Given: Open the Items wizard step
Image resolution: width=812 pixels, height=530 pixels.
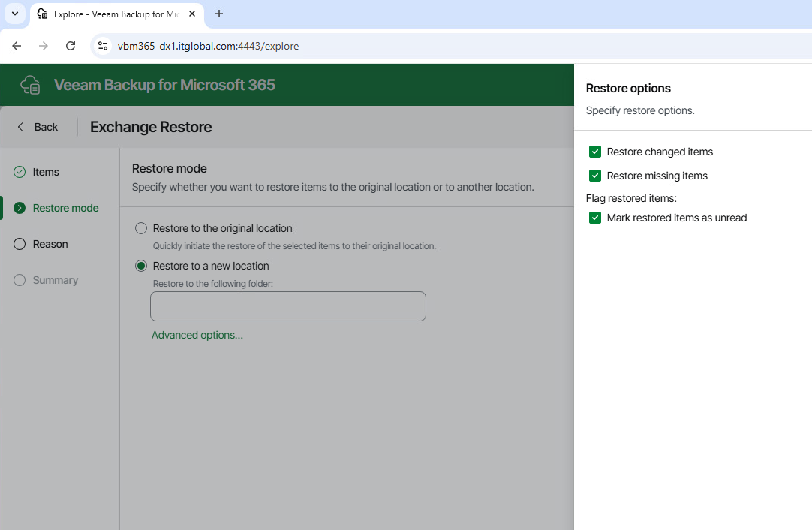Looking at the screenshot, I should pyautogui.click(x=46, y=172).
